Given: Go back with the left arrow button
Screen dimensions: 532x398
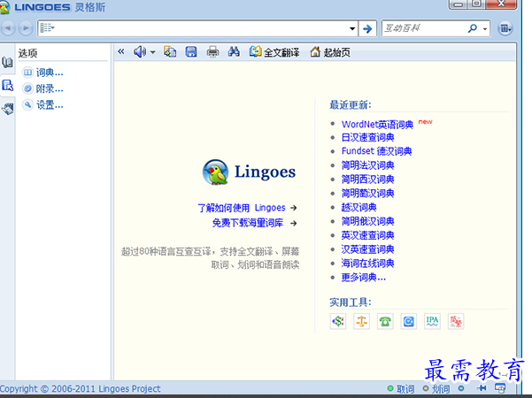Looking at the screenshot, I should coord(8,28).
